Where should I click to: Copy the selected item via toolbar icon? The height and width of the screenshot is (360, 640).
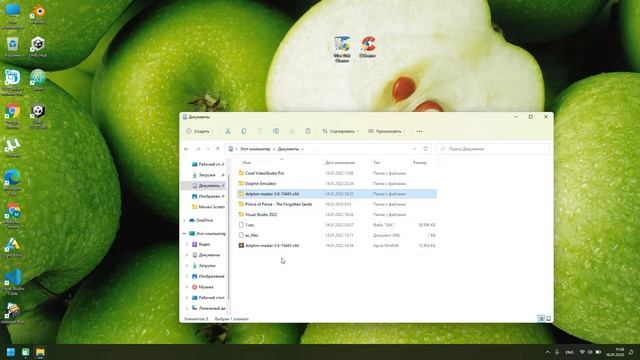click(x=244, y=131)
